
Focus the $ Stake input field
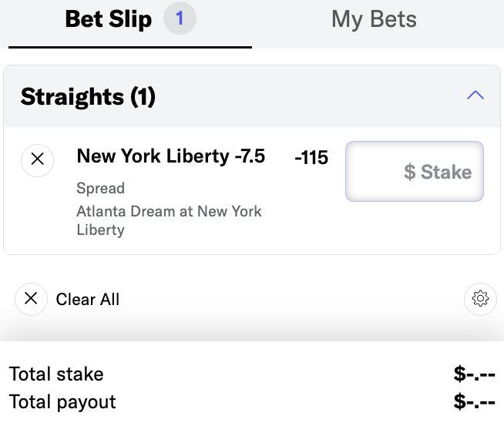[x=415, y=171]
